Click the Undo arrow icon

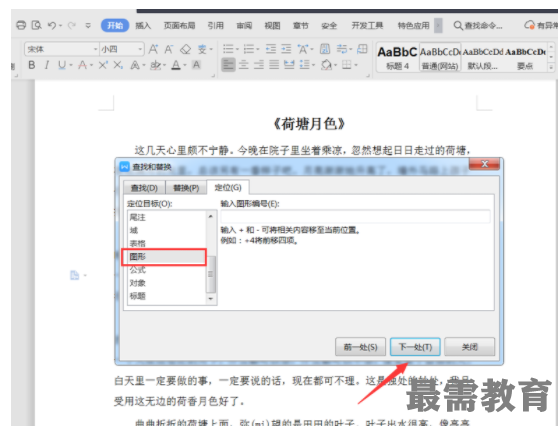click(52, 25)
